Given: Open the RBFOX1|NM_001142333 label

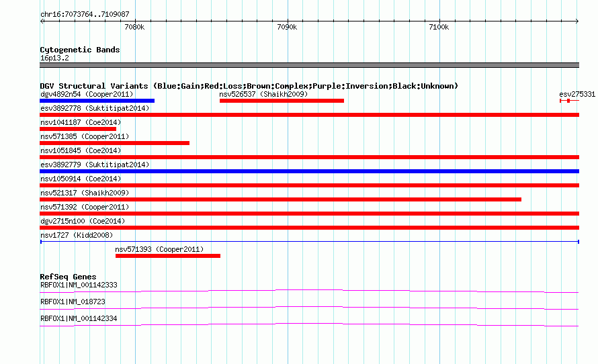Looking at the screenshot, I should pyautogui.click(x=79, y=285).
